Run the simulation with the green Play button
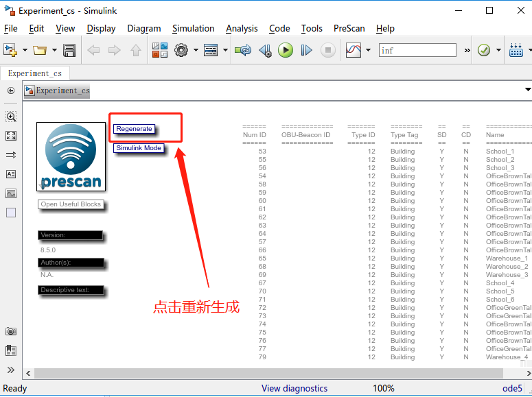 click(x=286, y=50)
